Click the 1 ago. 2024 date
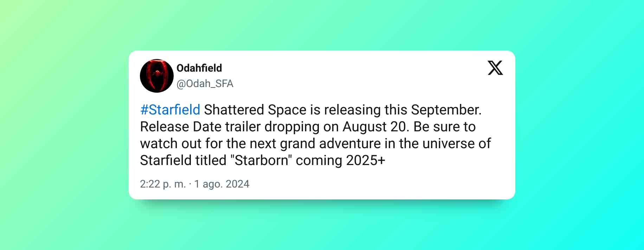This screenshot has width=644, height=250. (222, 184)
